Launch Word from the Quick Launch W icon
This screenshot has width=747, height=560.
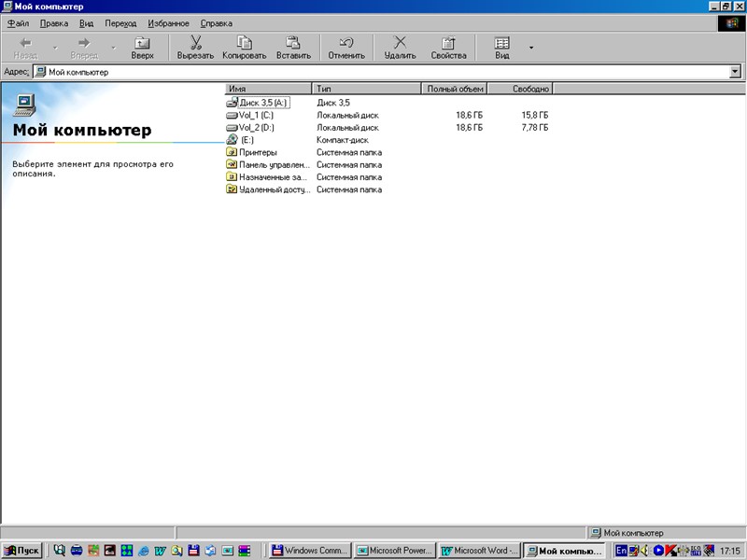[160, 551]
